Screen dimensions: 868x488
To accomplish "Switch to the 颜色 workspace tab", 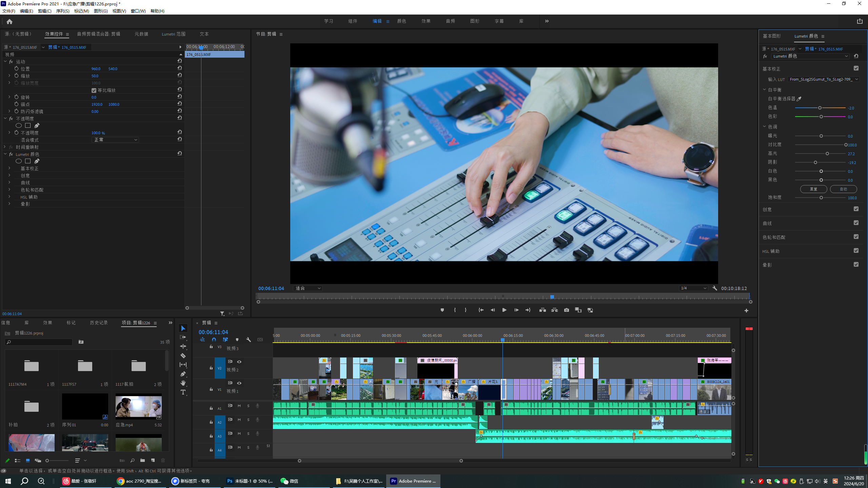I will click(401, 21).
